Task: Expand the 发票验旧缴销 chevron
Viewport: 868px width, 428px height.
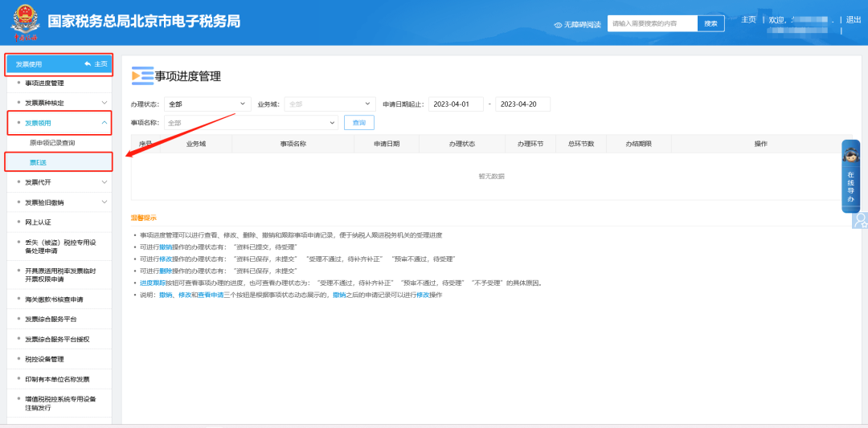Action: [x=104, y=202]
